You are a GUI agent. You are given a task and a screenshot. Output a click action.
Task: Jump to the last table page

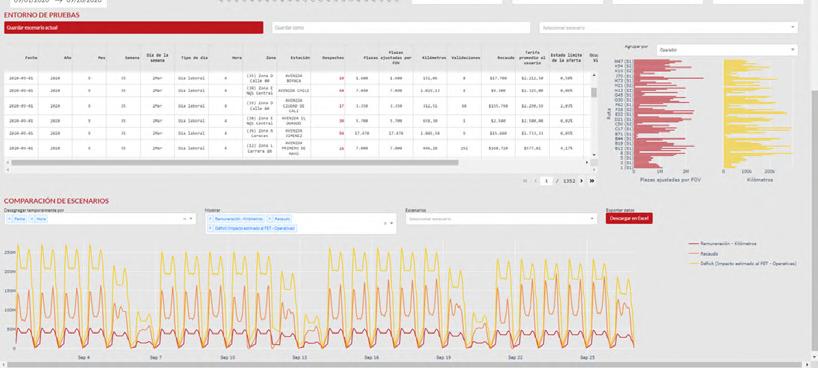(592, 181)
